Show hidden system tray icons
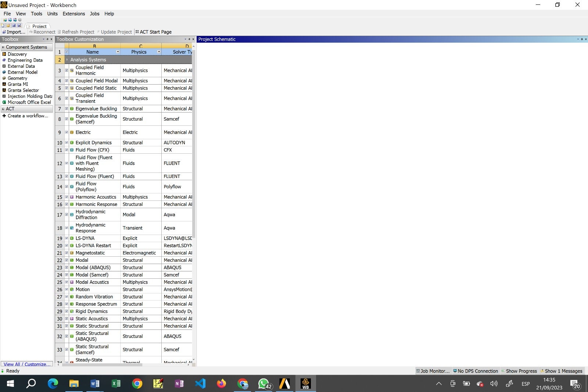The image size is (588, 392). (x=439, y=384)
